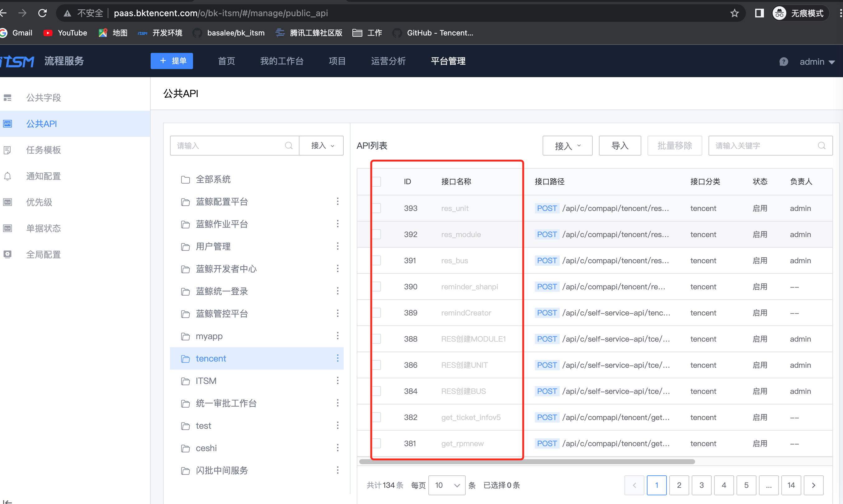Open the more options dots for 闪批中间服务
843x504 pixels.
(x=337, y=470)
